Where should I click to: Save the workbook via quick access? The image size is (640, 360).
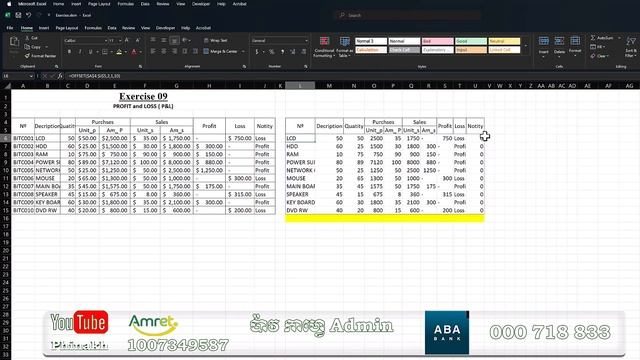tap(18, 15)
